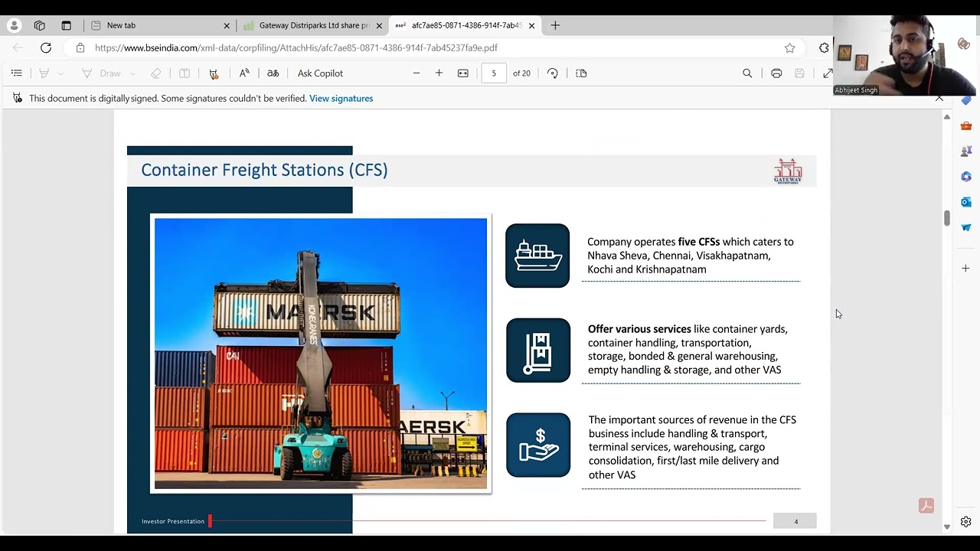Open the browser profile avatar
The height and width of the screenshot is (551, 980).
coord(14,25)
